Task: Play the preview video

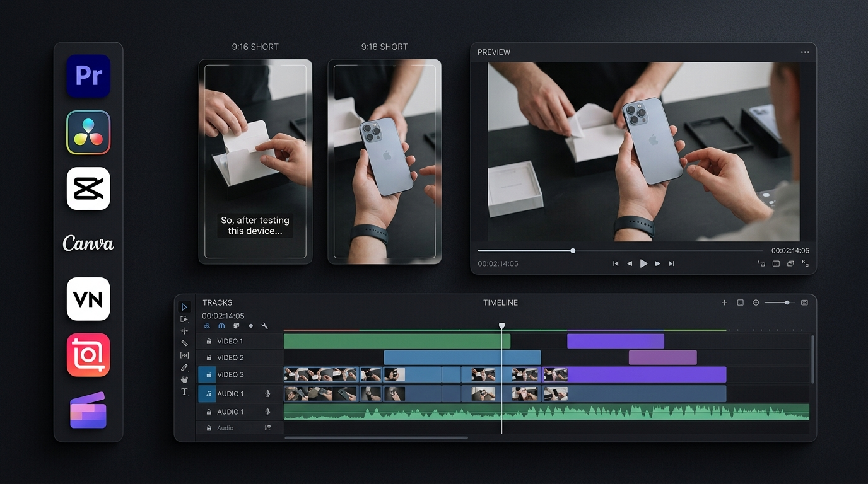Action: tap(643, 263)
